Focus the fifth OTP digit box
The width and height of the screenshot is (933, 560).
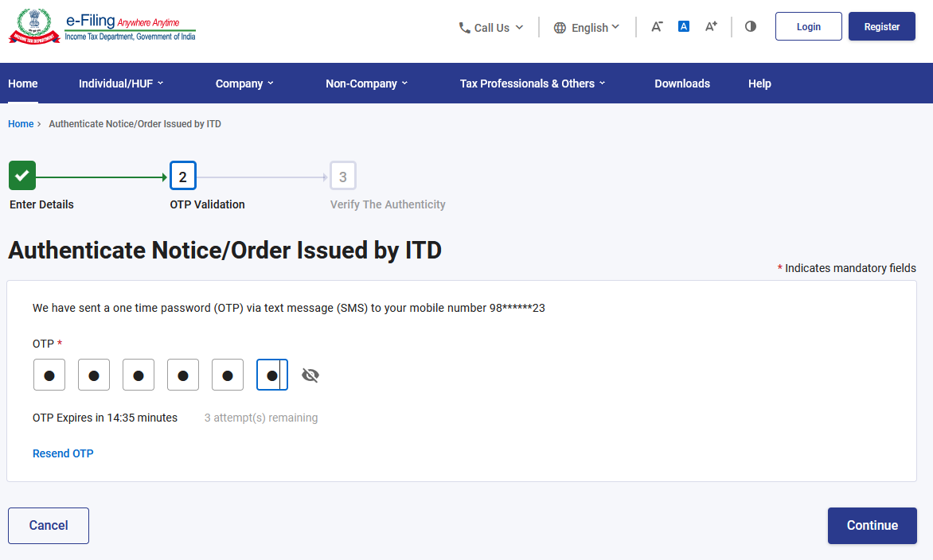click(x=228, y=375)
